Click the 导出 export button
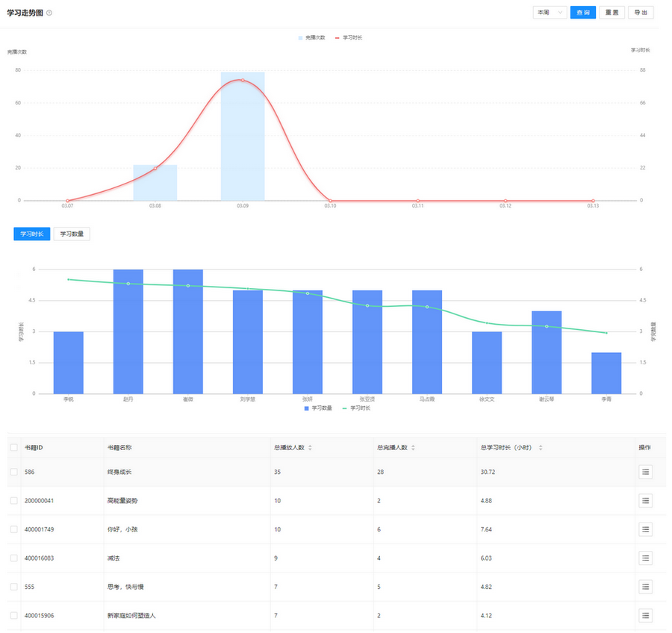This screenshot has height=633, width=672. coord(641,13)
